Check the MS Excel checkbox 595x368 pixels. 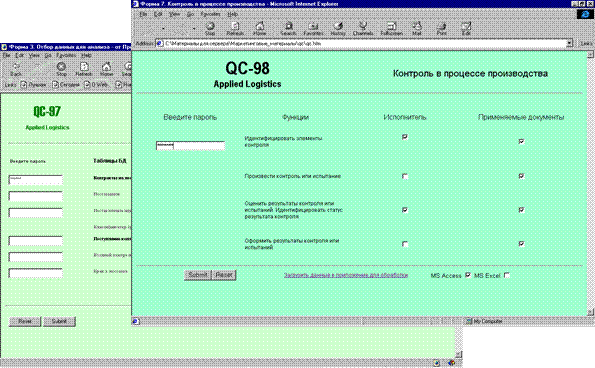[x=507, y=275]
